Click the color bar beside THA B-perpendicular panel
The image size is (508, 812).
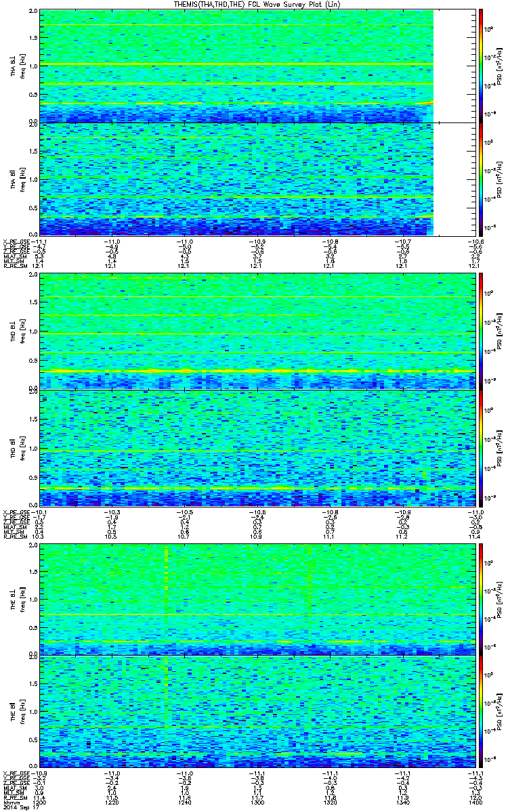tap(480, 66)
